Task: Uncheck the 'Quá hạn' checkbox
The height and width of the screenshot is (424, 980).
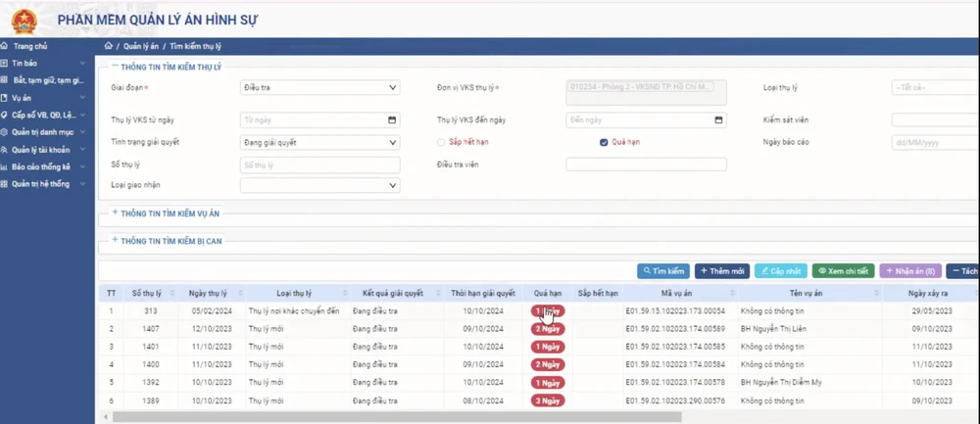Action: tap(604, 143)
